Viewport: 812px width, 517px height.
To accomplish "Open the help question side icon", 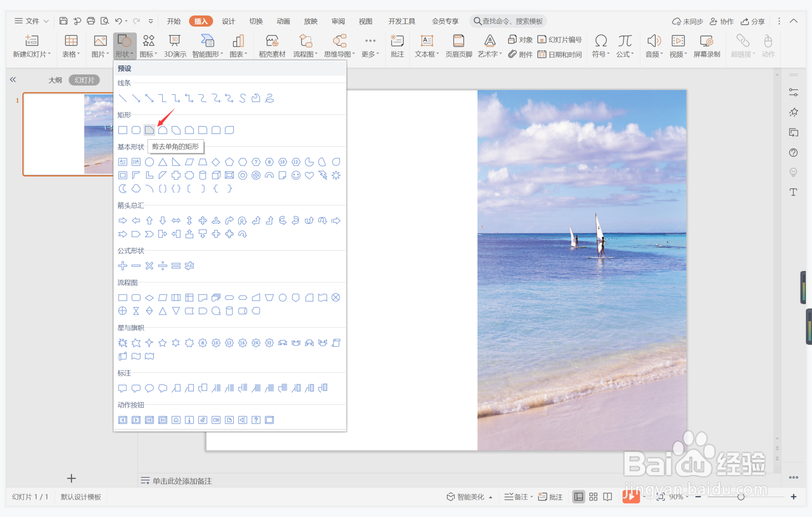I will tap(793, 152).
